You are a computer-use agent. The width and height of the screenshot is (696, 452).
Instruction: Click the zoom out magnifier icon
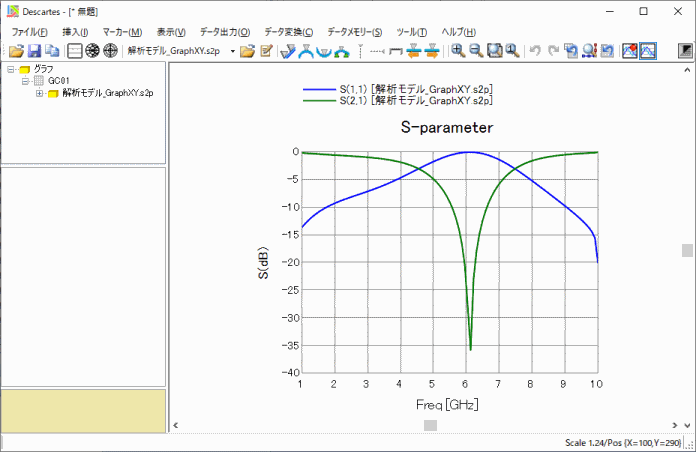pos(475,51)
